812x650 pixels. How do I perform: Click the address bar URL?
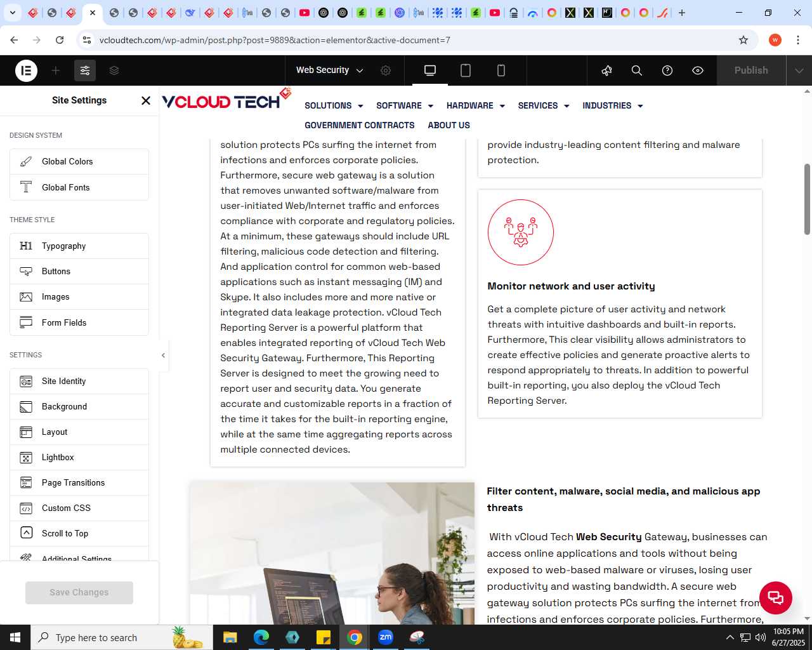(275, 40)
